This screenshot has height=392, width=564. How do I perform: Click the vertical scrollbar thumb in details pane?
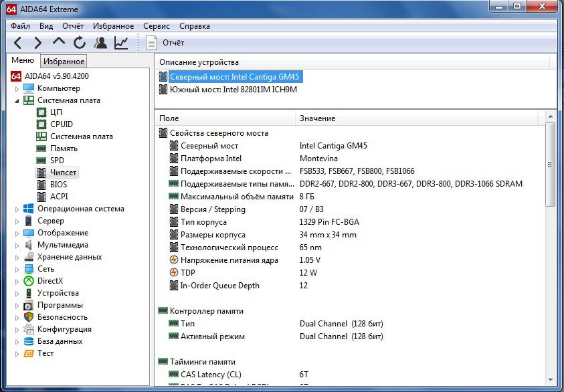point(551,165)
